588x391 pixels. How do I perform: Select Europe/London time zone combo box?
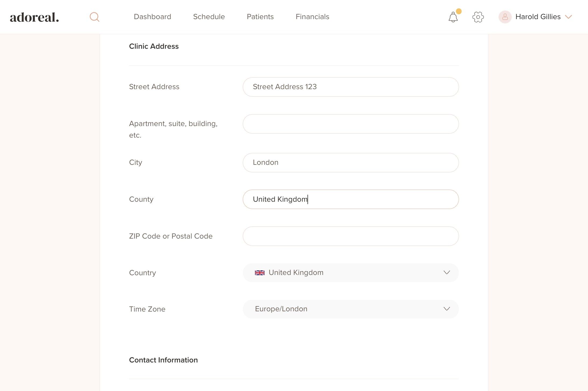pos(345,309)
